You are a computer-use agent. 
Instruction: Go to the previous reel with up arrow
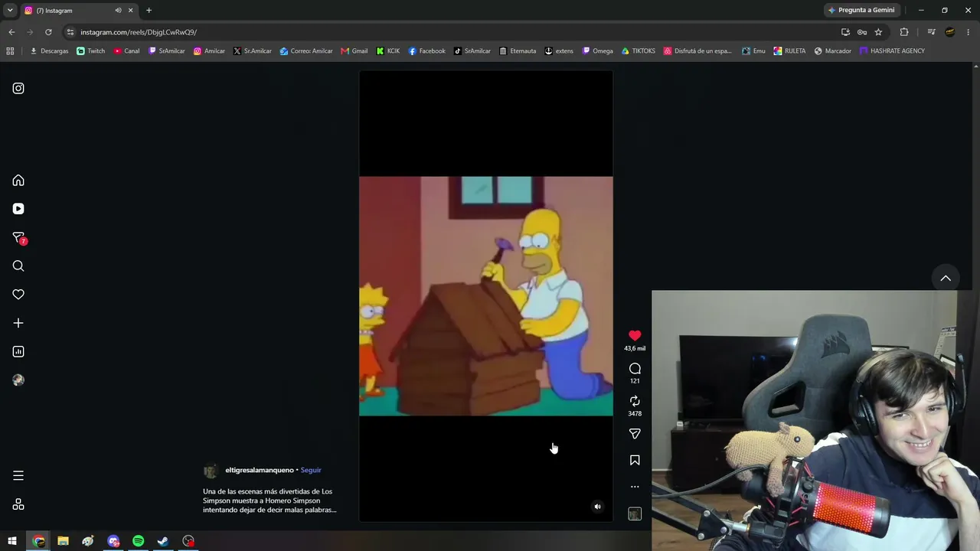click(x=946, y=279)
